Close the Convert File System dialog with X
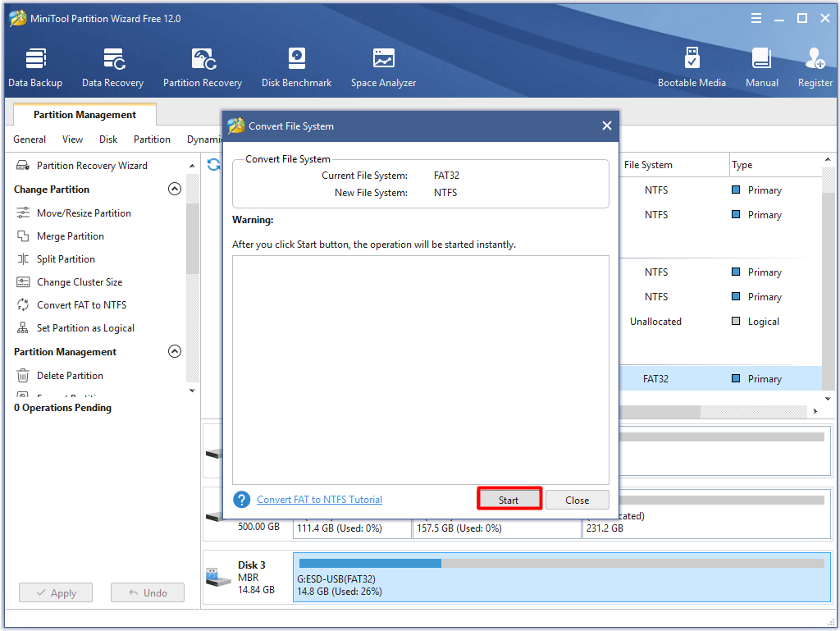The image size is (840, 631). coord(606,126)
